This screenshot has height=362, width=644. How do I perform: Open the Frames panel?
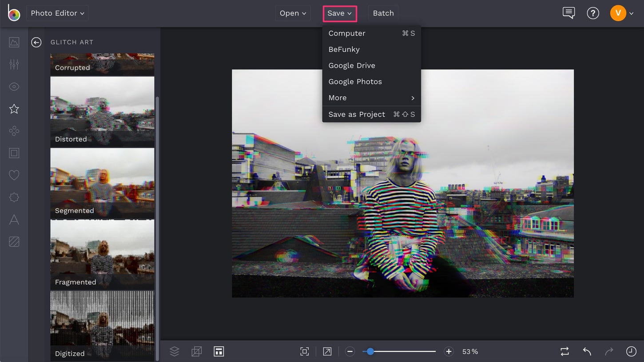tap(14, 153)
